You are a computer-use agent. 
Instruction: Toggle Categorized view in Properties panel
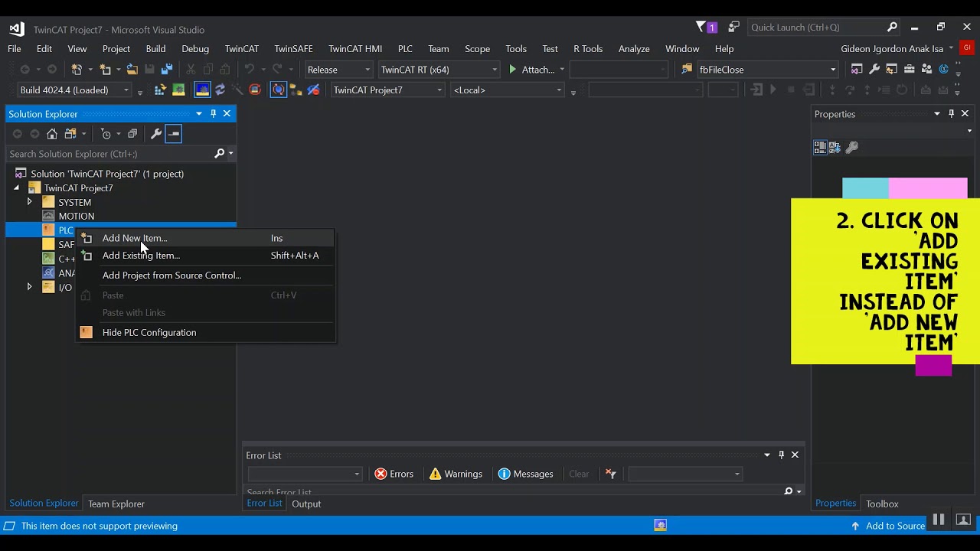(820, 147)
